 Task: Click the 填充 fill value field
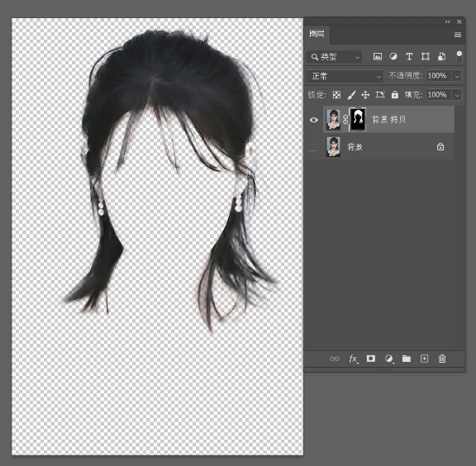tap(438, 95)
